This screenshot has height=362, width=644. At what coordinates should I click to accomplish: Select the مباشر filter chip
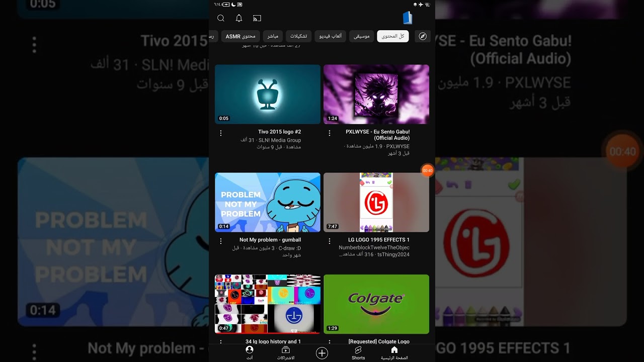click(273, 36)
